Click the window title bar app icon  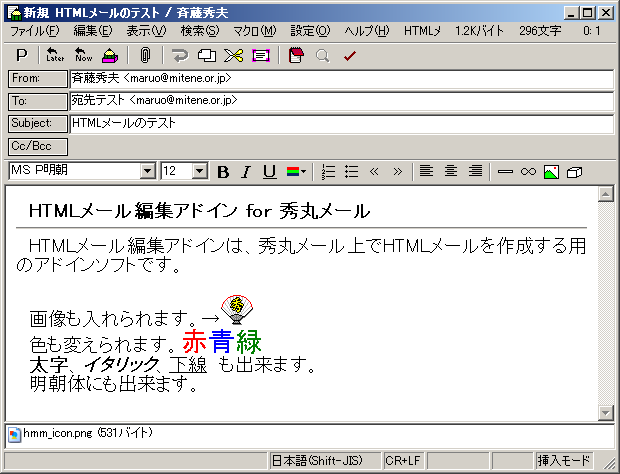coord(14,13)
